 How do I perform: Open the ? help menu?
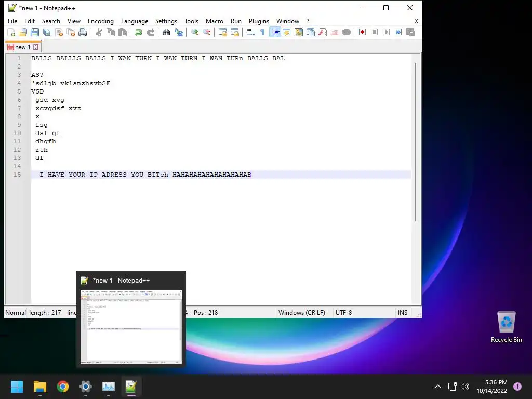pyautogui.click(x=308, y=21)
